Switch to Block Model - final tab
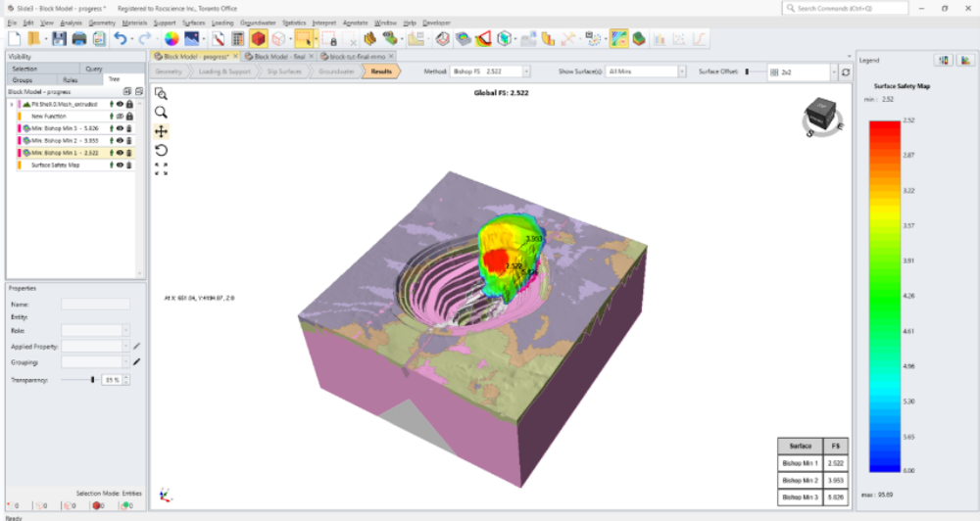This screenshot has width=980, height=521. [x=279, y=56]
